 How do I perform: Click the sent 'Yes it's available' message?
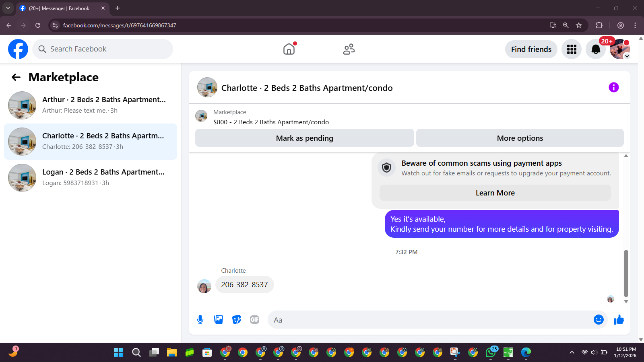coord(502,224)
